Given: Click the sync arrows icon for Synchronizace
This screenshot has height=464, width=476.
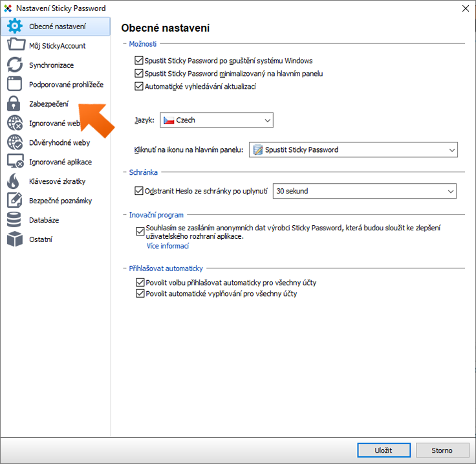Looking at the screenshot, I should (15, 65).
